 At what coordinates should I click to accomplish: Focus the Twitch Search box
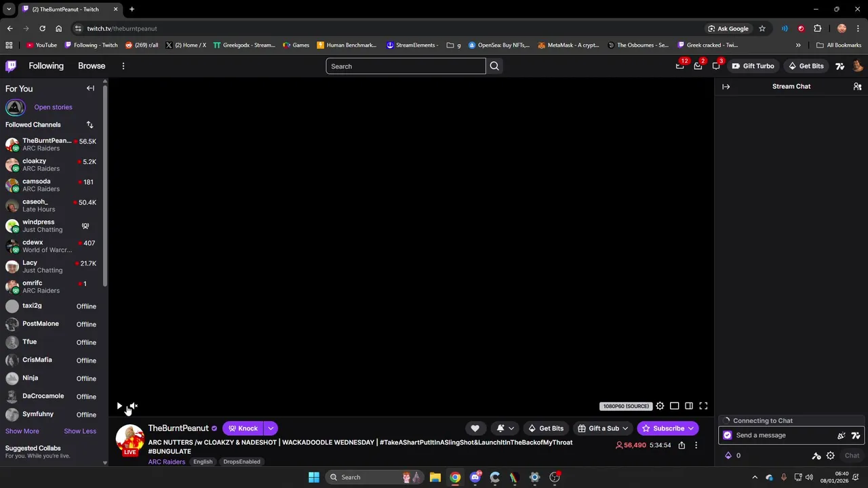406,66
